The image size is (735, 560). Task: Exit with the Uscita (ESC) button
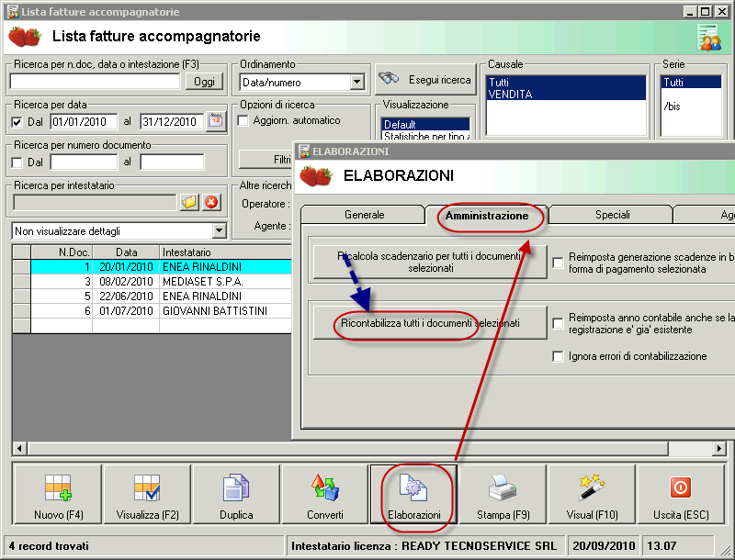coord(681,495)
